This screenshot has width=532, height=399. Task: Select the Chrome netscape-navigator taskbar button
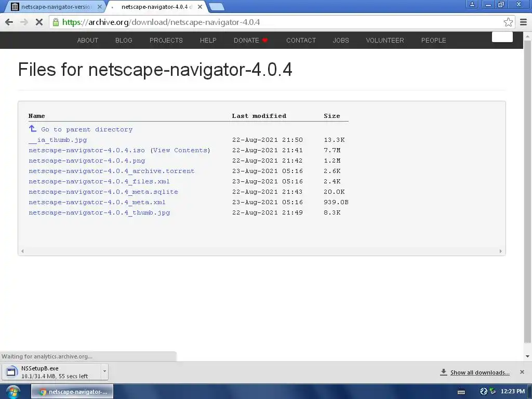[72, 392]
